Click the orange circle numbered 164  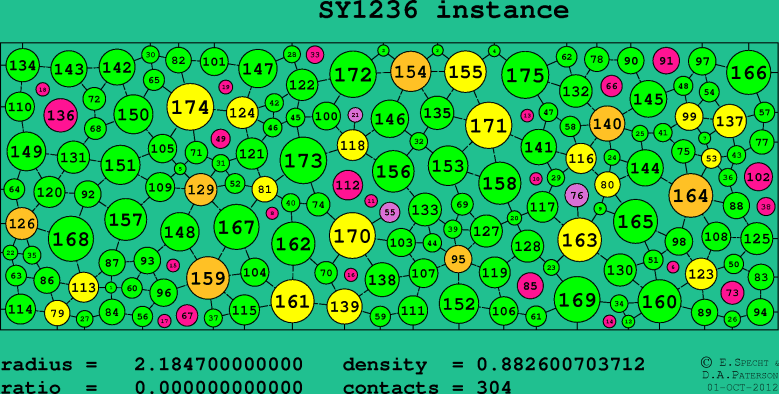click(x=691, y=196)
